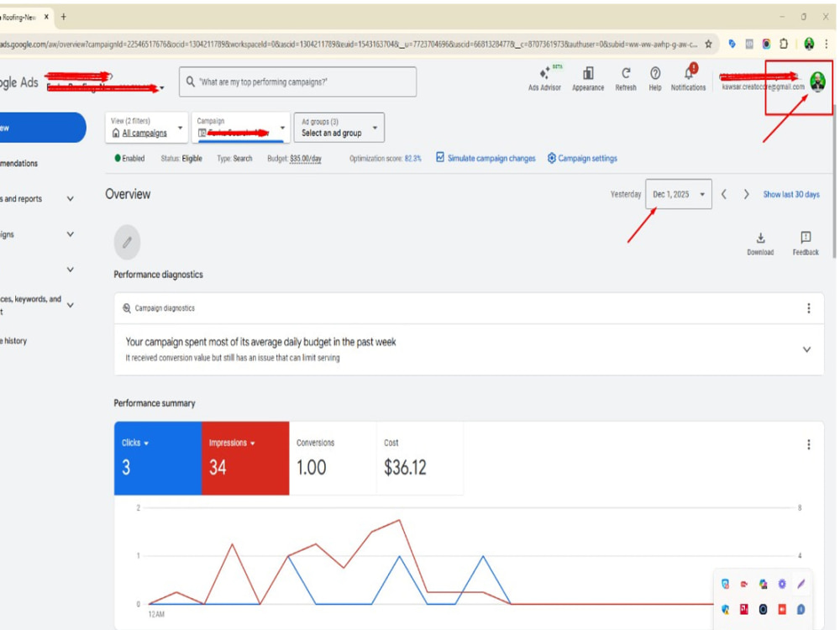
Task: Open the Ads Advisor beta tool
Action: click(544, 78)
